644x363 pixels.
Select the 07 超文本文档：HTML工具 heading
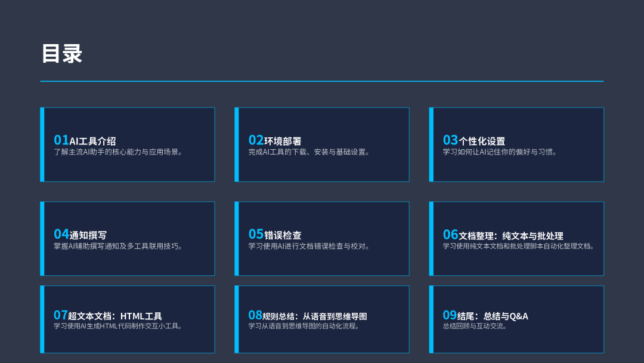108,315
